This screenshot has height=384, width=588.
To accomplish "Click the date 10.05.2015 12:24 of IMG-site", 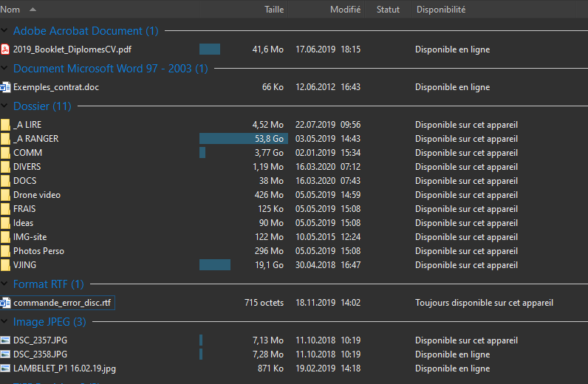I will 328,237.
